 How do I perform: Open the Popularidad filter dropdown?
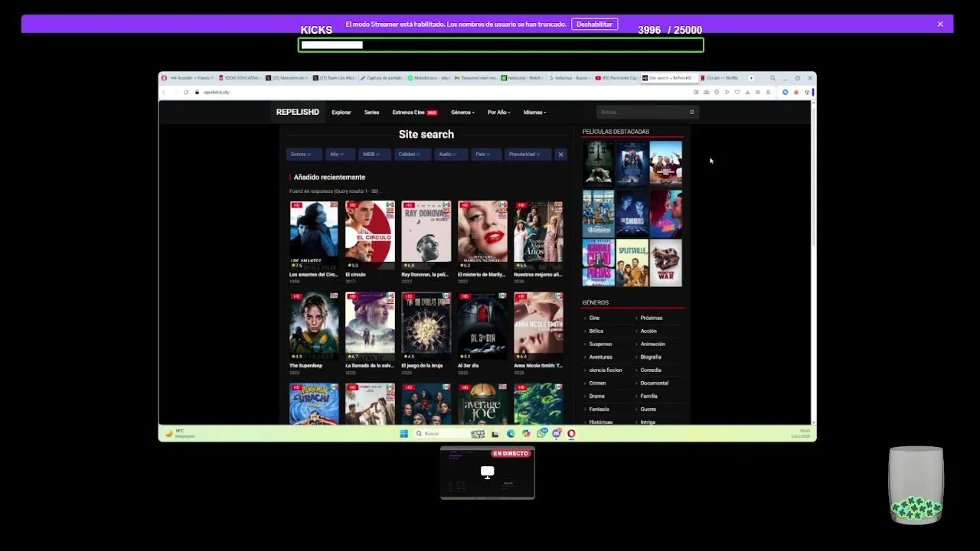pyautogui.click(x=526, y=154)
